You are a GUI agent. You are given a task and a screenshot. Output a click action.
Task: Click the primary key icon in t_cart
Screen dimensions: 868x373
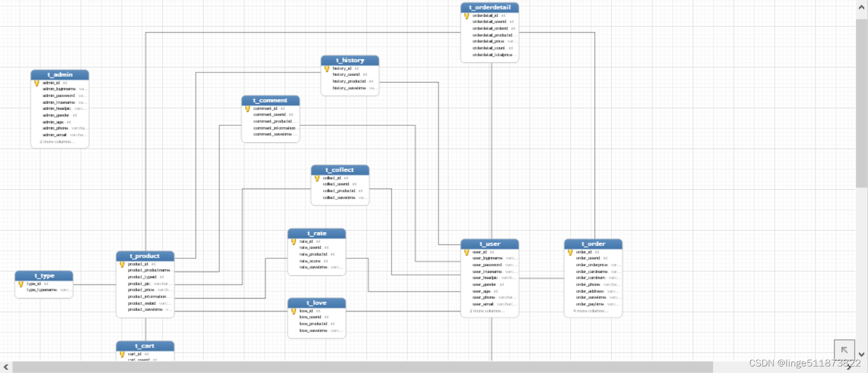point(122,354)
